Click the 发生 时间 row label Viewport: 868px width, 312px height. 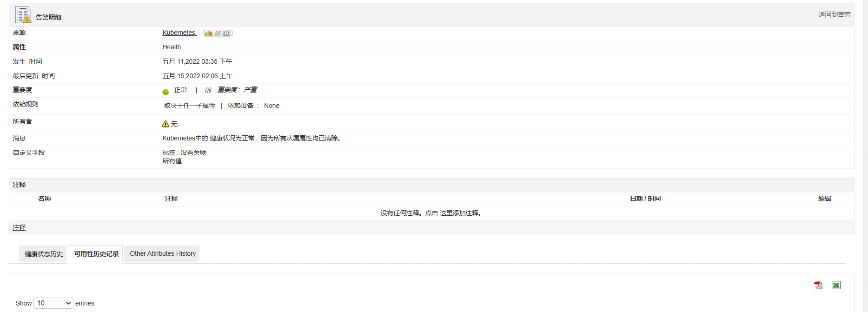[27, 61]
